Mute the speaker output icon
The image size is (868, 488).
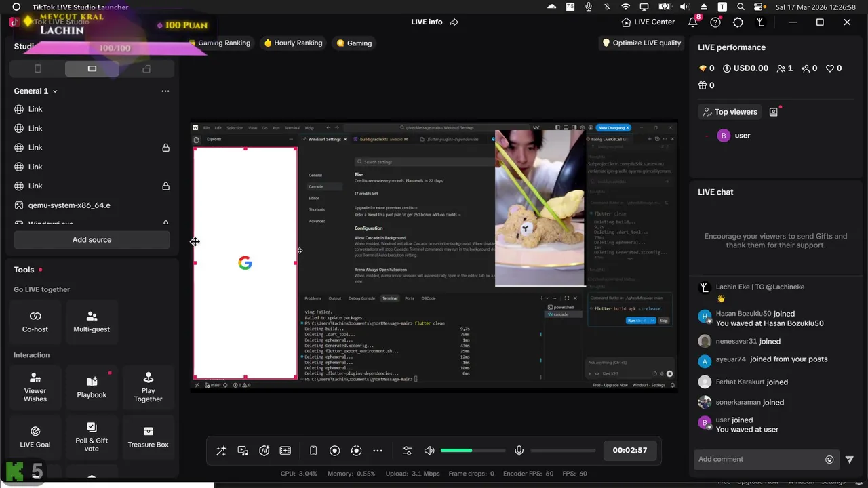pos(429,451)
